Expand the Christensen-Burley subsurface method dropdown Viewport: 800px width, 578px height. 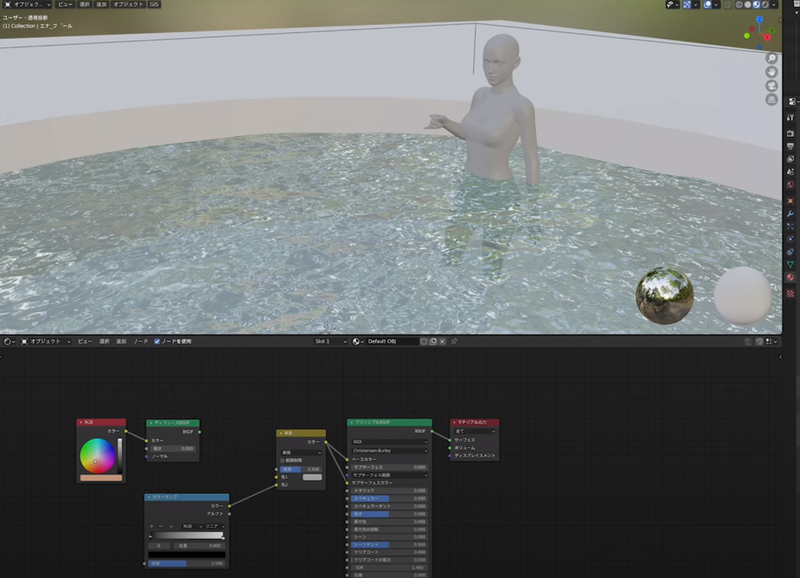coord(389,450)
